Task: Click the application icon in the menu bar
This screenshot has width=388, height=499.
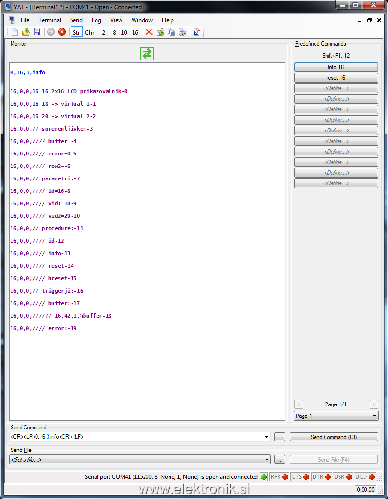Action: [12, 20]
